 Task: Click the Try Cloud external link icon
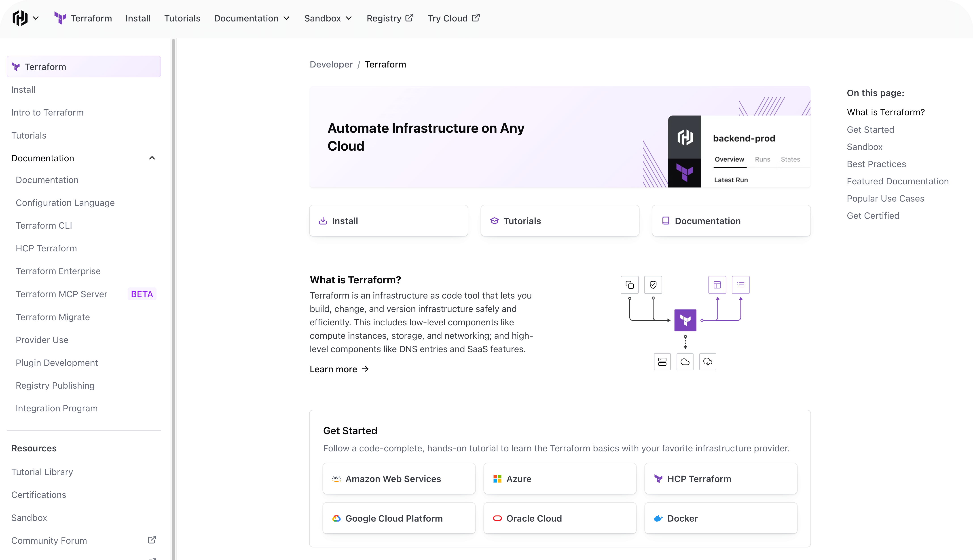pos(476,17)
